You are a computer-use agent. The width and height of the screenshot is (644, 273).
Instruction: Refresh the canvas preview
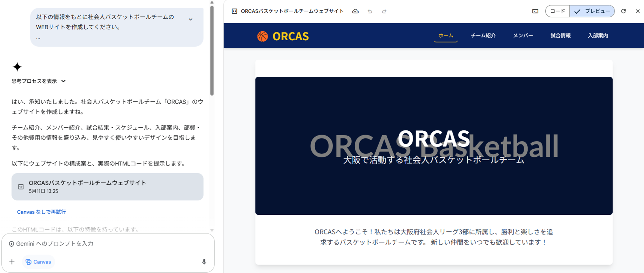click(623, 11)
